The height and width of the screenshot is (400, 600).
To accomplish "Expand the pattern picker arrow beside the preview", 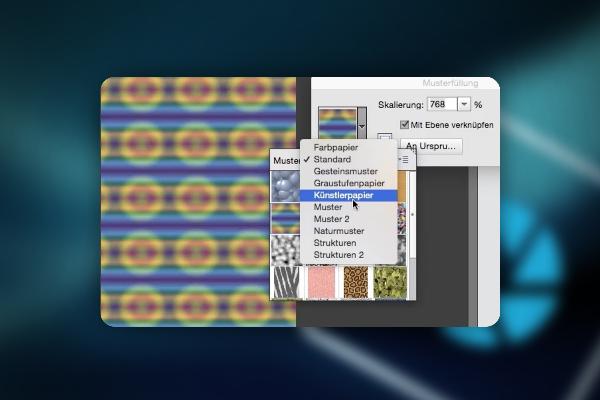I will 362,124.
